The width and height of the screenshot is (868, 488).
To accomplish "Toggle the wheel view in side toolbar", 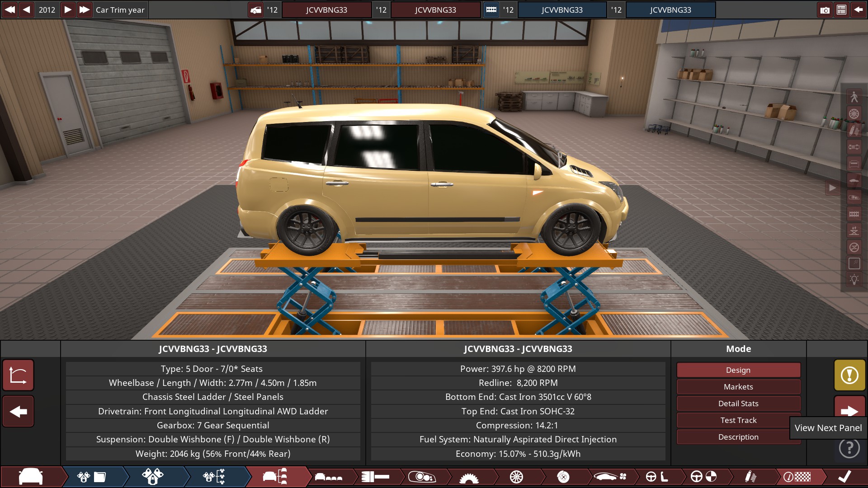I will click(854, 113).
